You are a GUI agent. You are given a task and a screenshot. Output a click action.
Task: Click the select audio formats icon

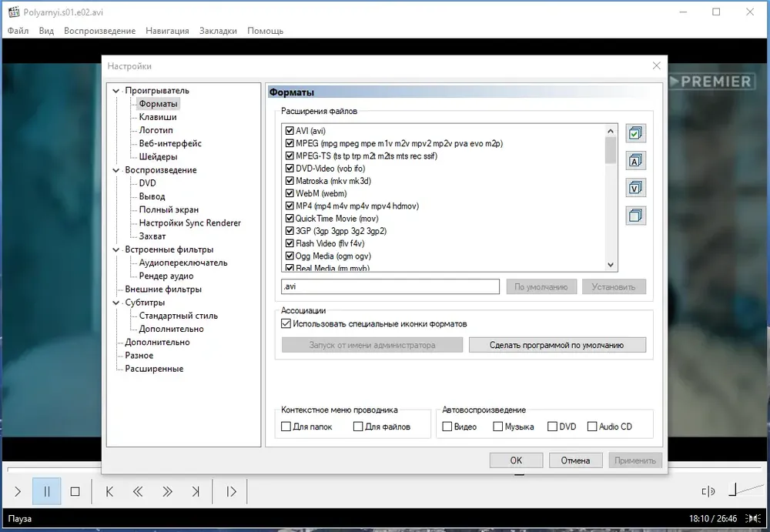pos(635,161)
